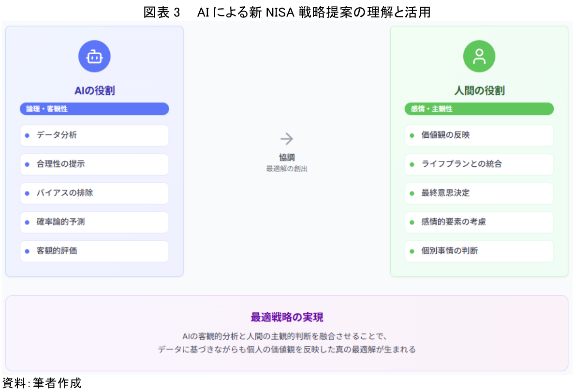The image size is (575, 392).
Task: Click the 協調 label in the center
Action: click(287, 158)
